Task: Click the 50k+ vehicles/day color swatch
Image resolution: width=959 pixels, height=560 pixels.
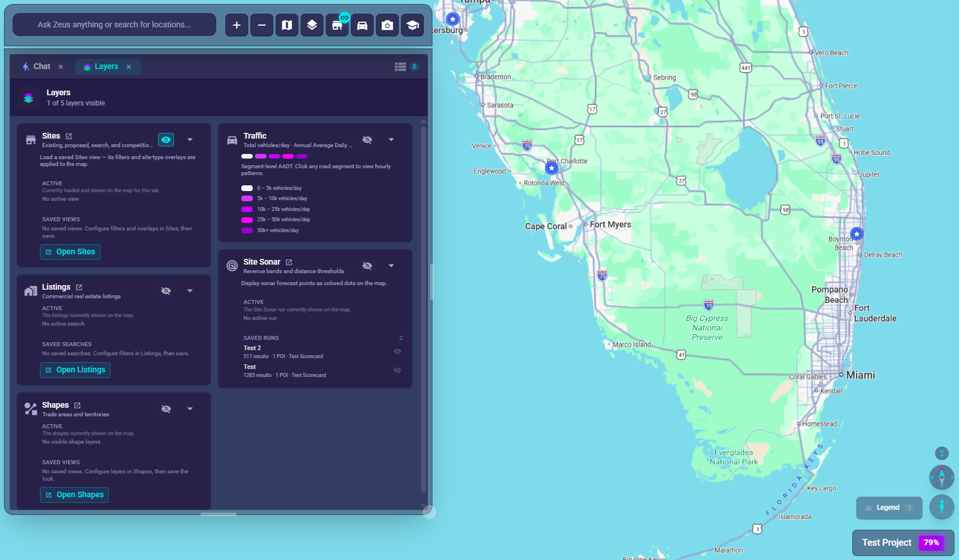Action: [x=247, y=230]
